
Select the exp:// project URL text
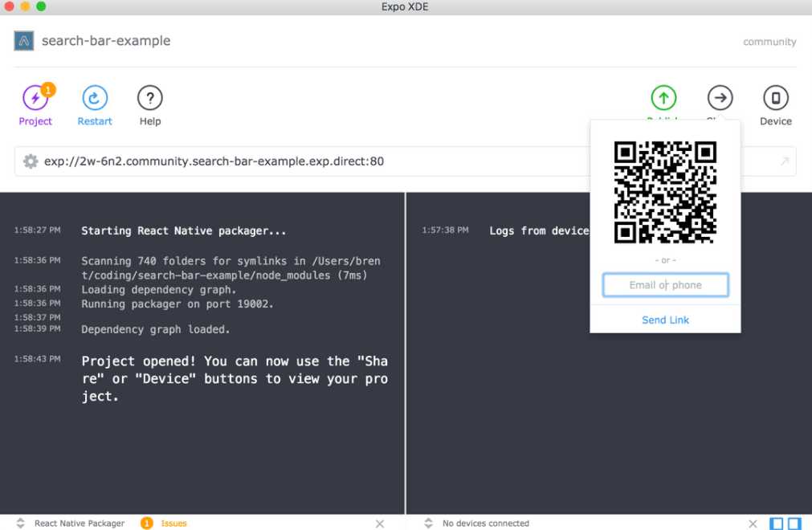pos(214,161)
